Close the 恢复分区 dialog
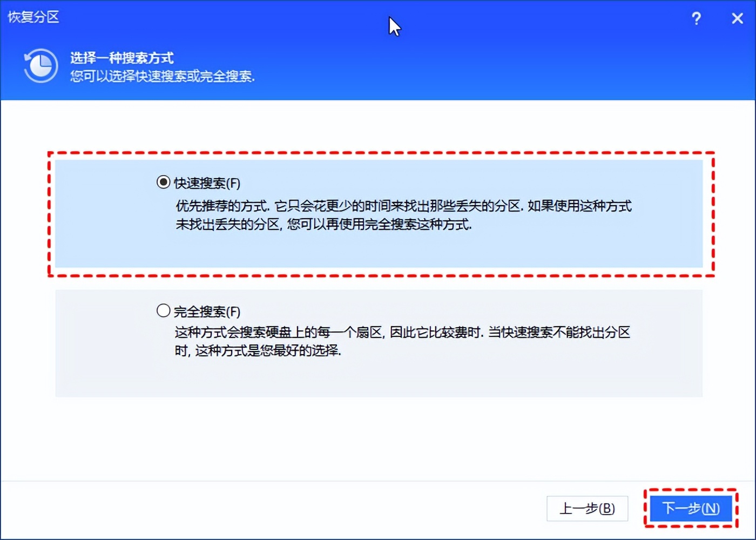Image resolution: width=756 pixels, height=540 pixels. click(737, 18)
